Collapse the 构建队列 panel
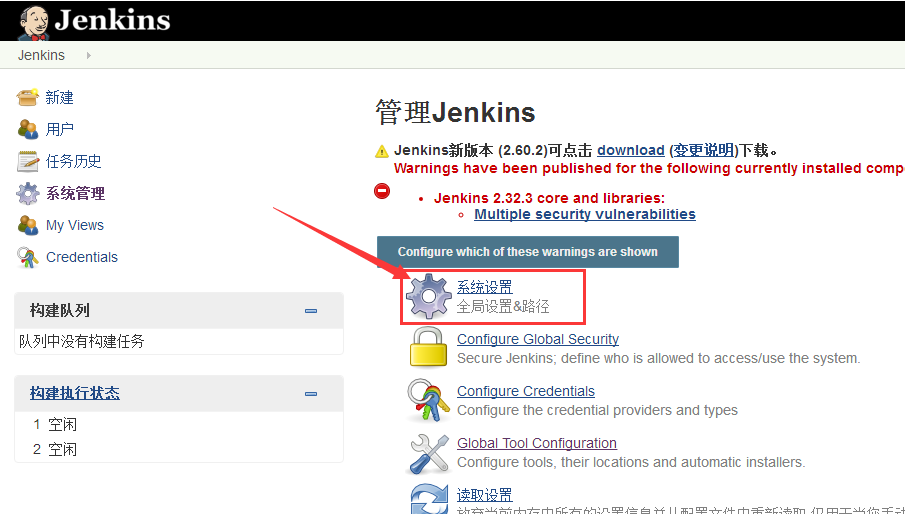This screenshot has height=514, width=905. tap(311, 311)
